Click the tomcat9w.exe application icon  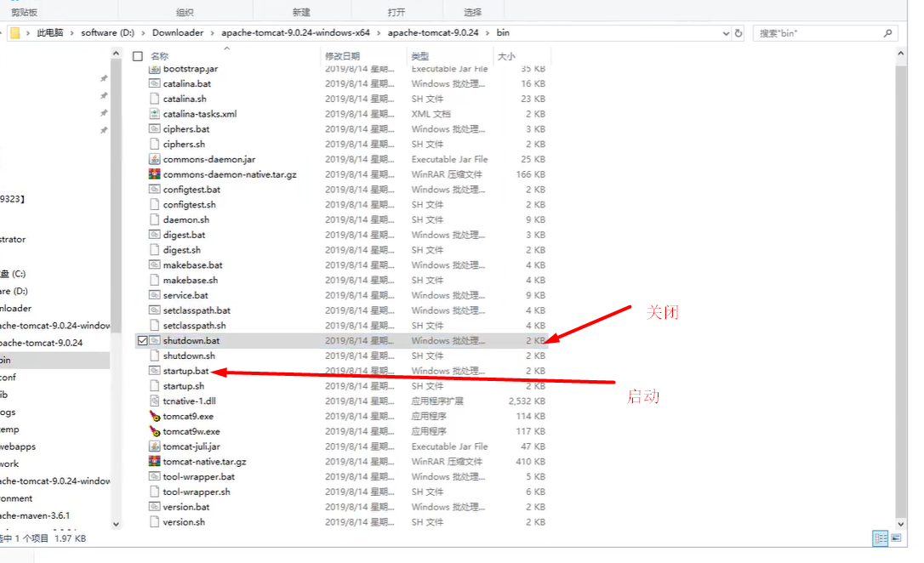[154, 431]
